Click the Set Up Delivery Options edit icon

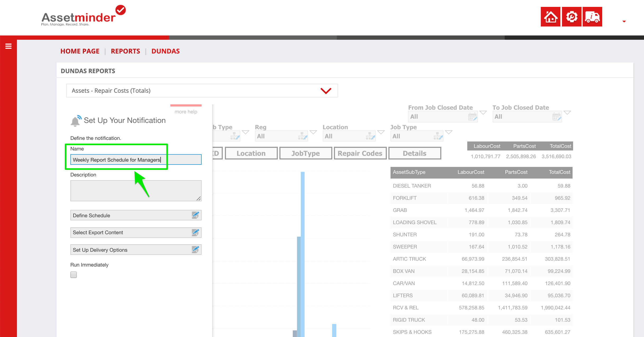coord(195,250)
